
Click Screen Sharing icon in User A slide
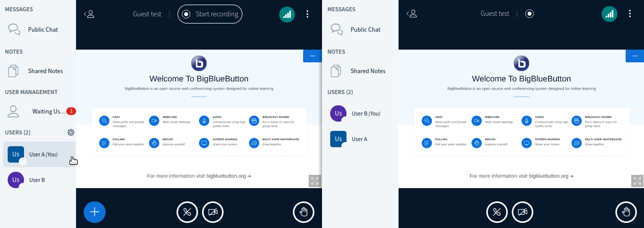coord(204,143)
